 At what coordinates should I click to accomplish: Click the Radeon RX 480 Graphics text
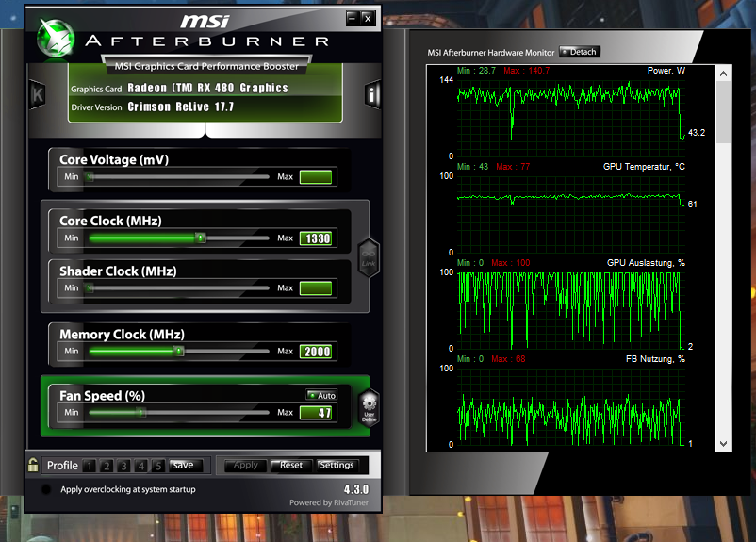207,88
